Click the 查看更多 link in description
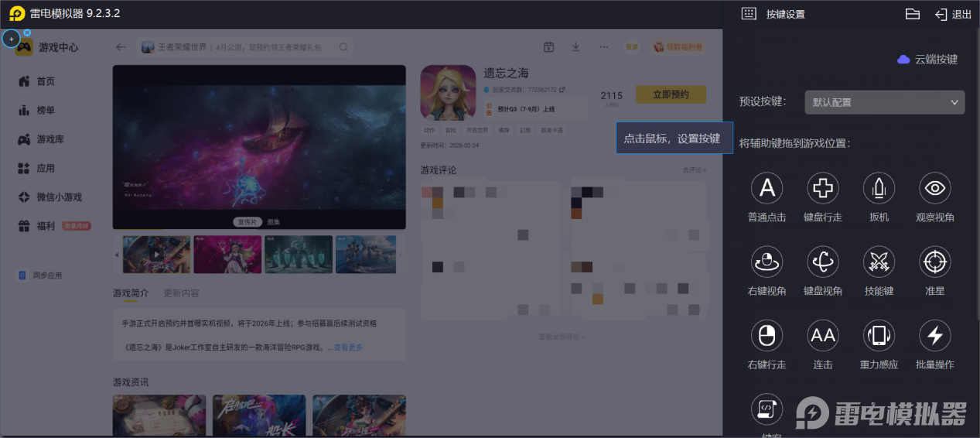The height and width of the screenshot is (438, 980). (x=348, y=347)
